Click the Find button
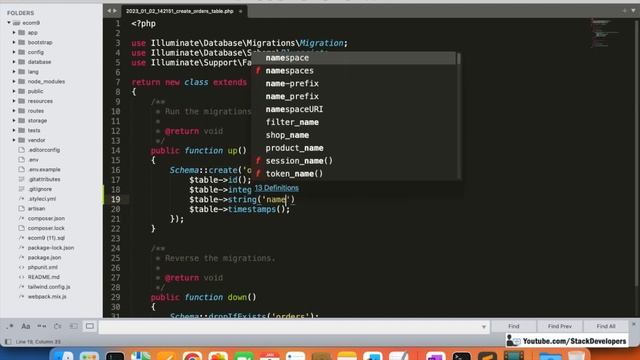This screenshot has height=360, width=640. 514,326
